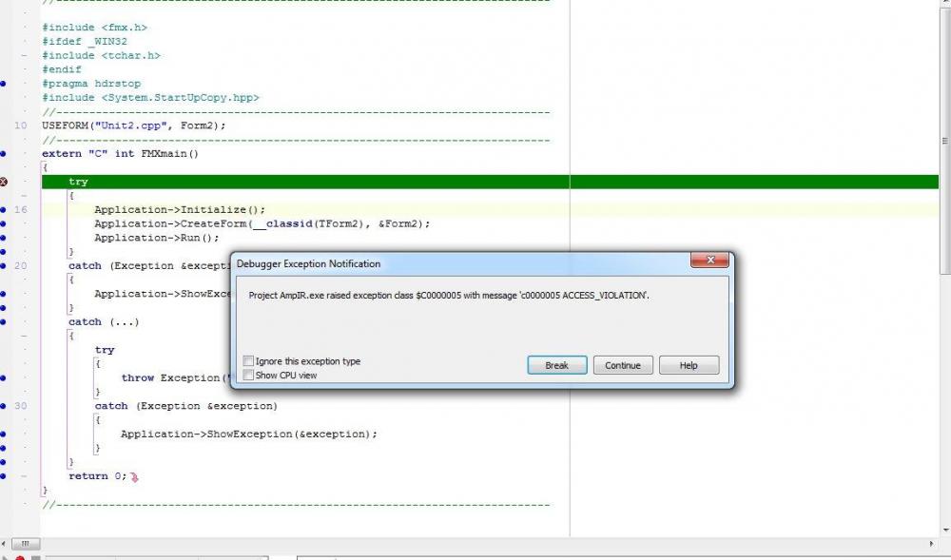Click the 'return 0;' statement
Viewport: 951px width, 560px height.
pyautogui.click(x=98, y=476)
